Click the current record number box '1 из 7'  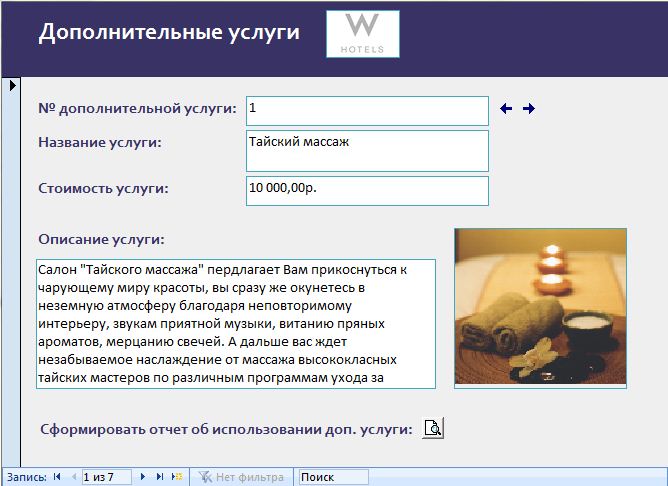(107, 477)
